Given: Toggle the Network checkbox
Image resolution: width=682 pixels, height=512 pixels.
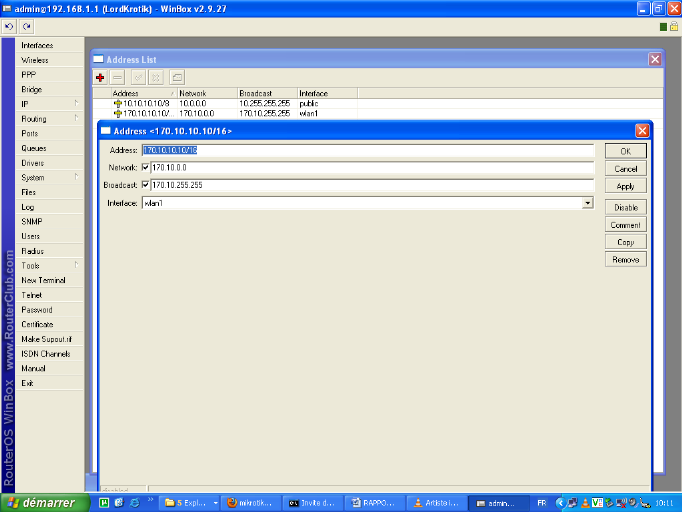Looking at the screenshot, I should click(146, 167).
